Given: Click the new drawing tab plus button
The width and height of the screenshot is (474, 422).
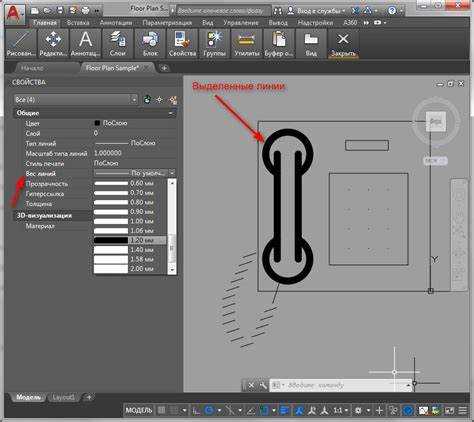Looking at the screenshot, I should 164,68.
